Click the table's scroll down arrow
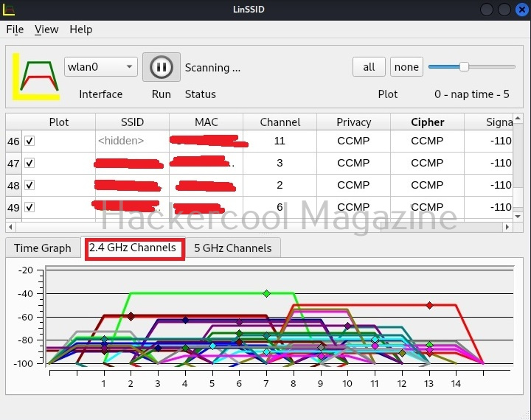531x420 pixels. point(518,216)
